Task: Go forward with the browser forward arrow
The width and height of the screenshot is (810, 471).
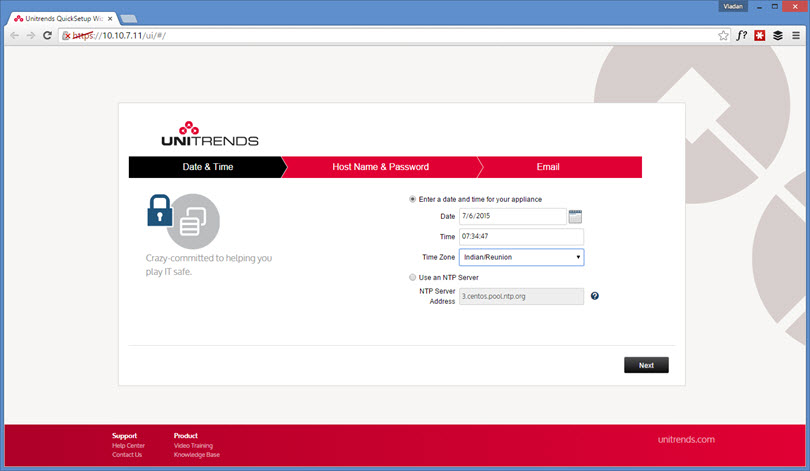Action: coord(31,36)
